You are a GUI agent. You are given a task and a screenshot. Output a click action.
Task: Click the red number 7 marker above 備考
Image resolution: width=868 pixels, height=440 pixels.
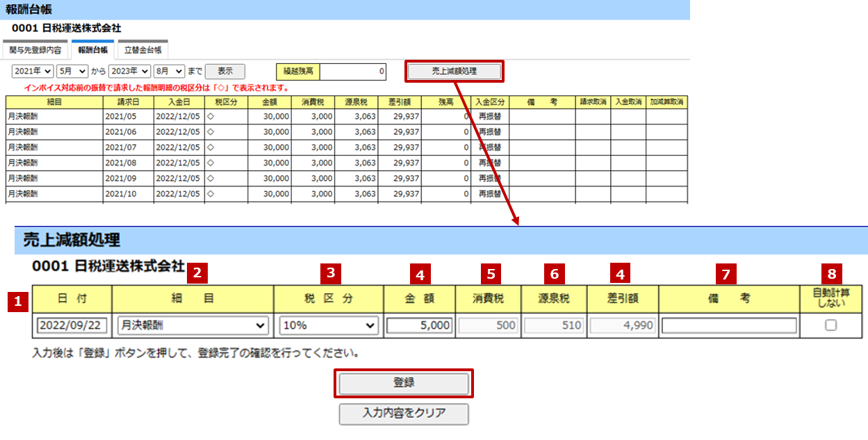point(726,274)
